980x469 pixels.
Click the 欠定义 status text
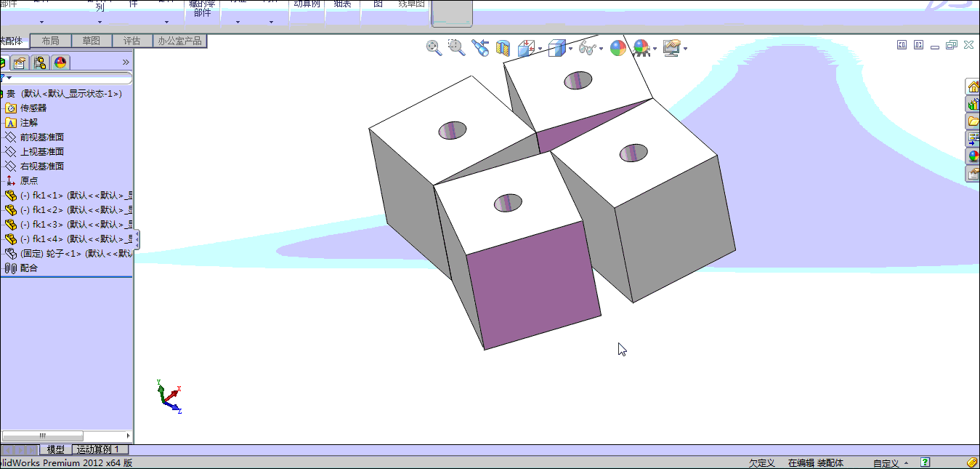click(x=762, y=463)
